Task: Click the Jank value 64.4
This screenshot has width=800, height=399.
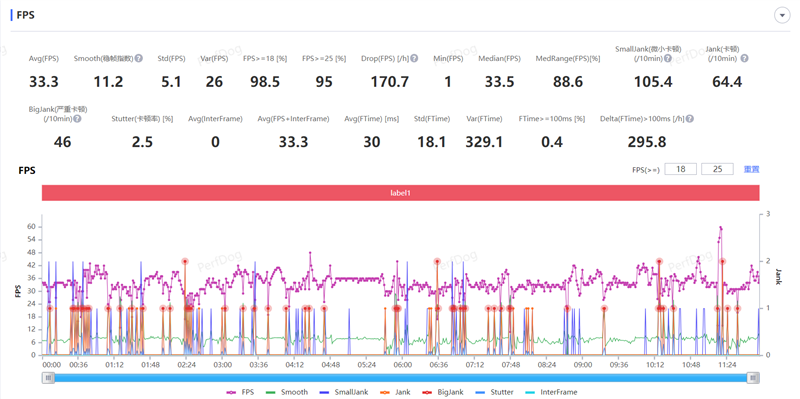Action: 727,82
